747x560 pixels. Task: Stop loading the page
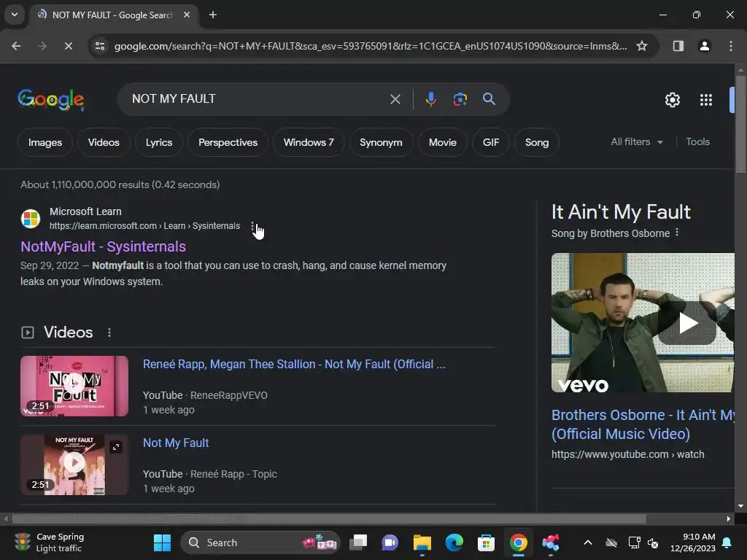point(68,46)
